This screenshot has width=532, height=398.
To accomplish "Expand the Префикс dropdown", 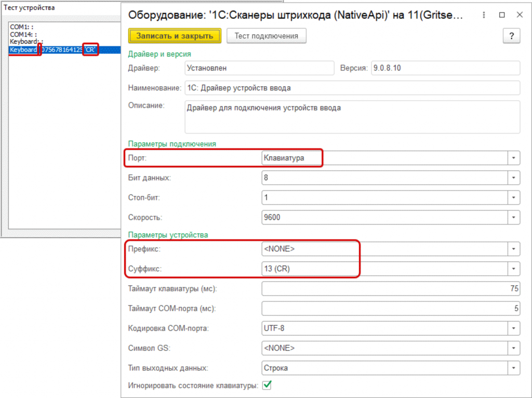I will click(514, 249).
